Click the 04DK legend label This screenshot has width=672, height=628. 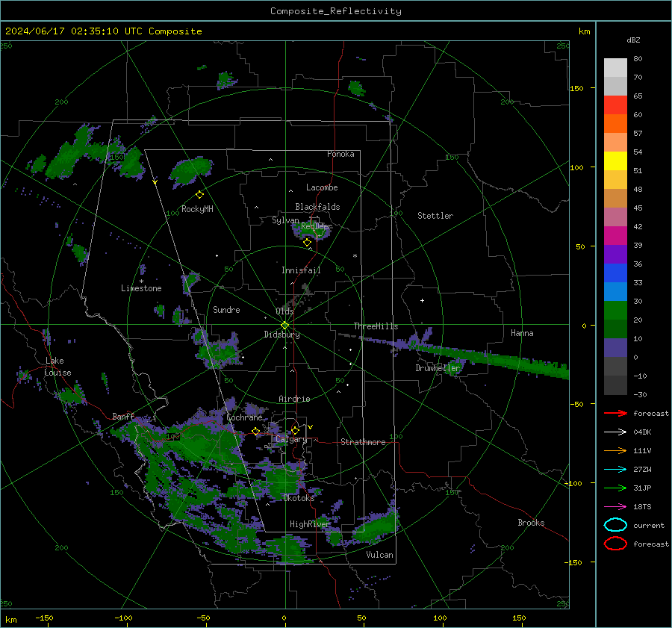(x=642, y=432)
